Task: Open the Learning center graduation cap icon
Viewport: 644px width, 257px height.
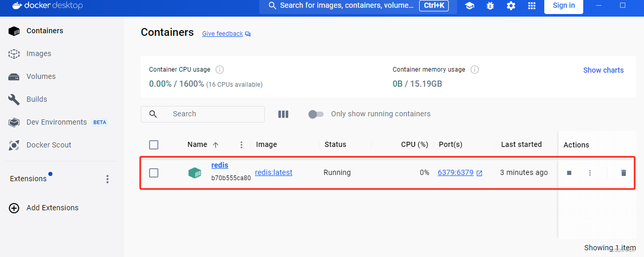Action: click(469, 6)
